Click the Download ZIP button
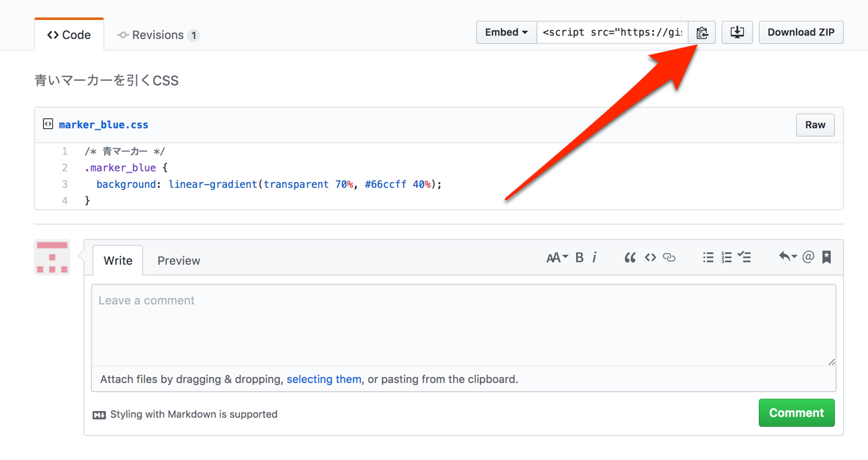This screenshot has width=868, height=460. 800,33
